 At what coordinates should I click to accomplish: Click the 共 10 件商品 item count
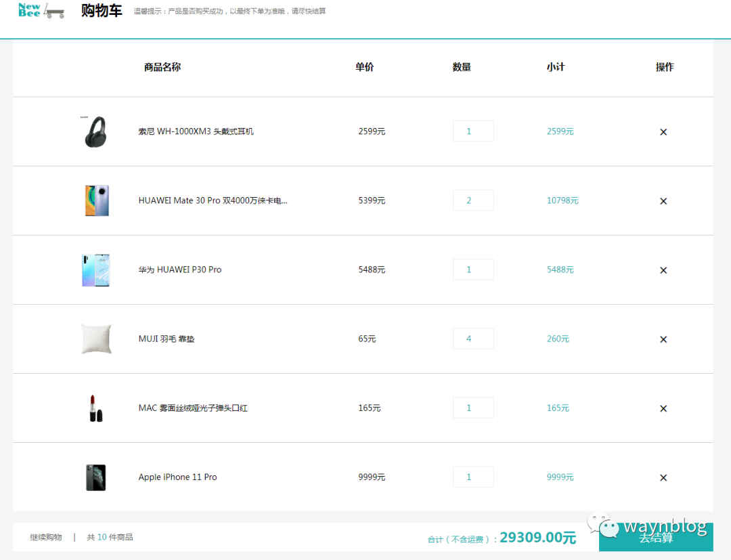click(110, 537)
